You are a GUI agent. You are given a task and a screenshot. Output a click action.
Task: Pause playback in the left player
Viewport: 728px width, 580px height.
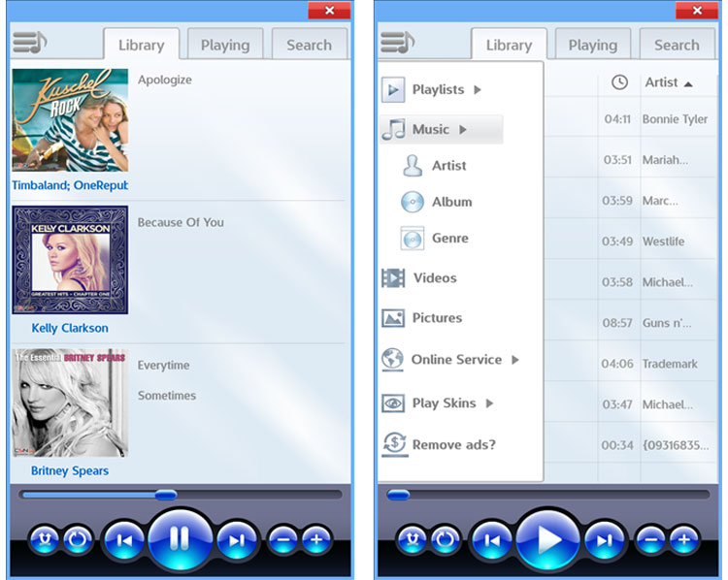179,539
